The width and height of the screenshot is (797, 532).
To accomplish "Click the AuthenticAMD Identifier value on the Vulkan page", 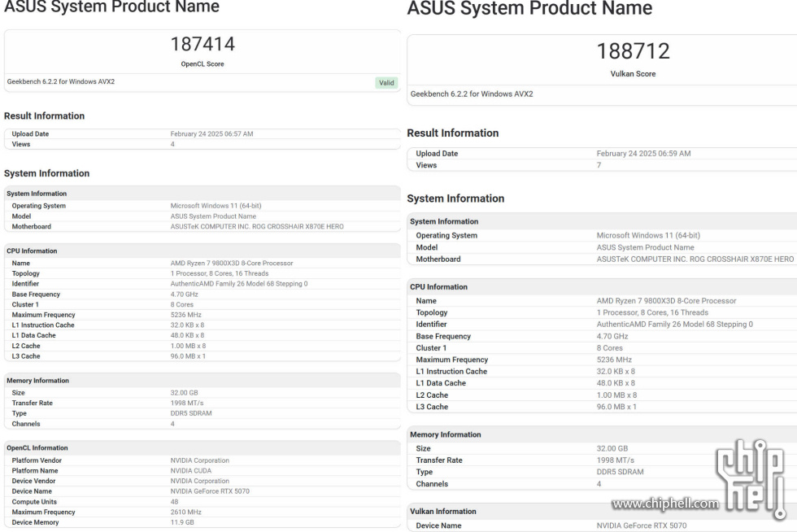I will (674, 325).
